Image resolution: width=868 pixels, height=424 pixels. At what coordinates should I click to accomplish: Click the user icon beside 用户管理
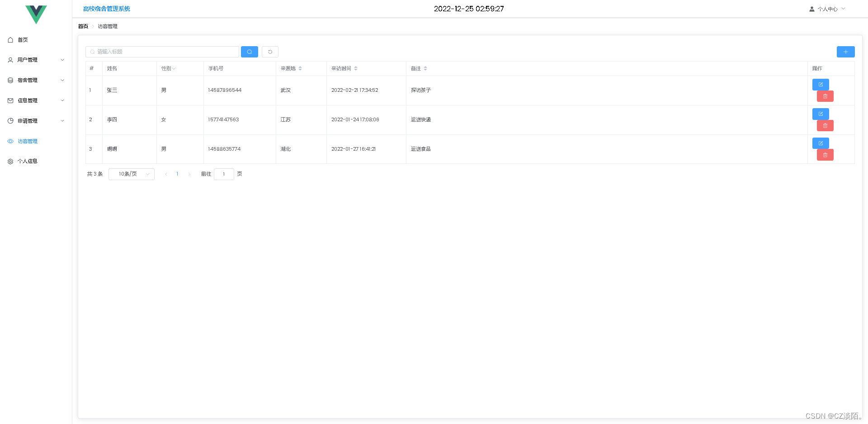[x=10, y=60]
